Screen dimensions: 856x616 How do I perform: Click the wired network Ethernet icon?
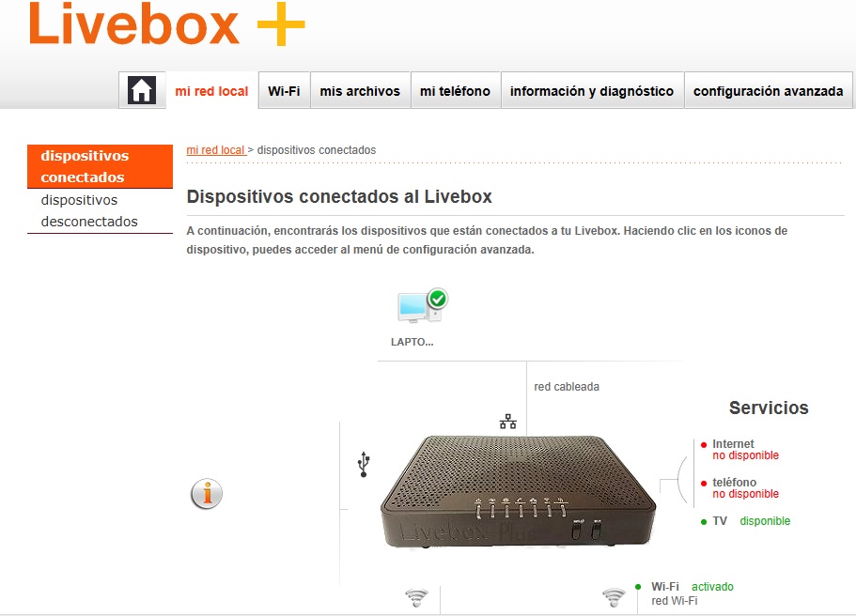click(x=507, y=422)
